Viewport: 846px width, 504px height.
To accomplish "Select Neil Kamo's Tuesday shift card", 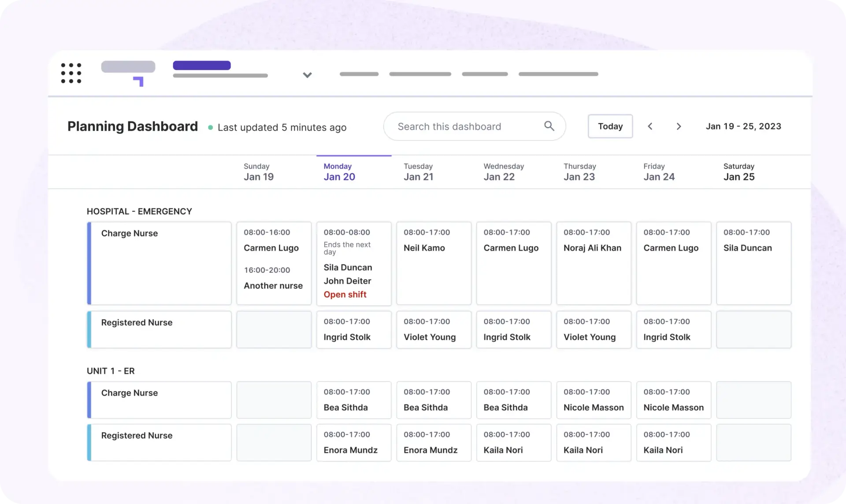I will click(434, 263).
